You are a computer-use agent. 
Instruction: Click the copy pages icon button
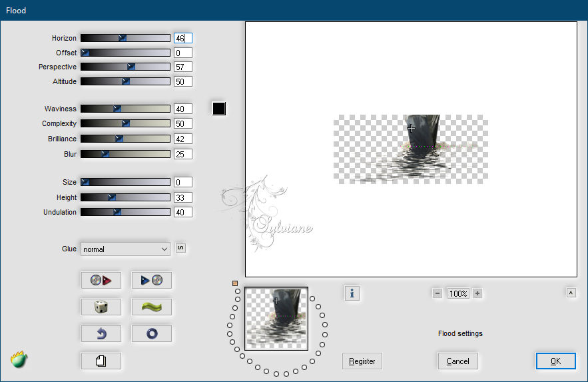[101, 361]
